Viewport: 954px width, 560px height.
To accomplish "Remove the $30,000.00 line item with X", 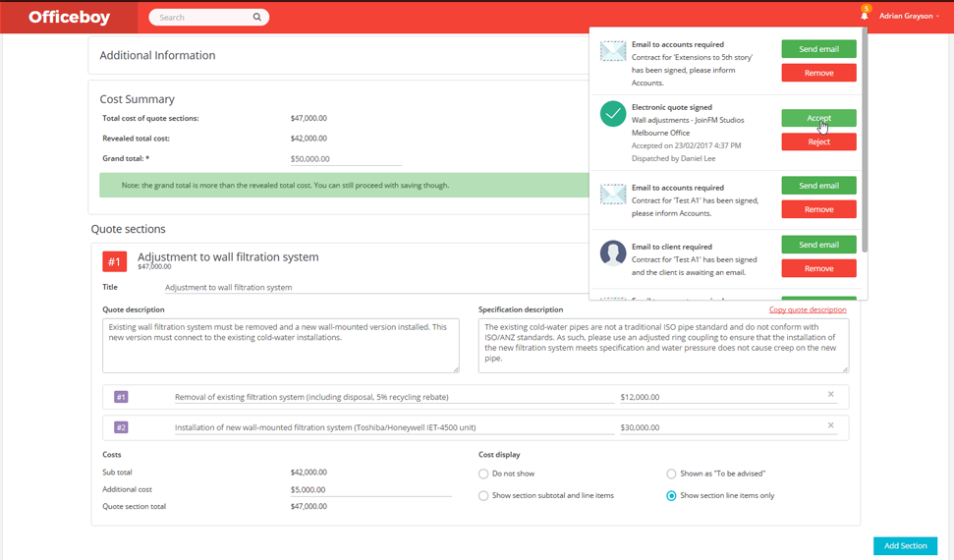I will tap(830, 424).
